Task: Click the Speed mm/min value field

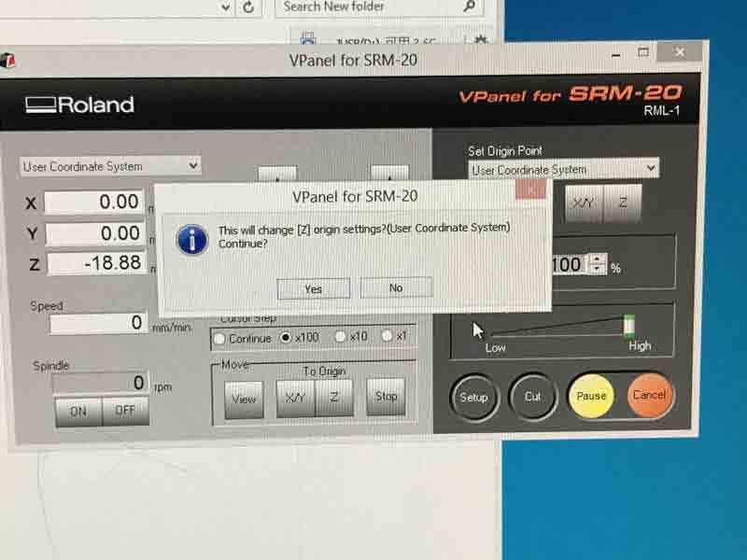Action: [98, 323]
